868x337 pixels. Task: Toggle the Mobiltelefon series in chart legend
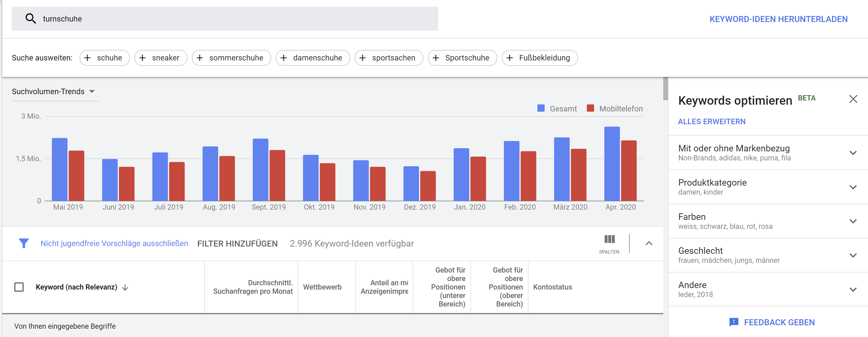[x=591, y=108]
